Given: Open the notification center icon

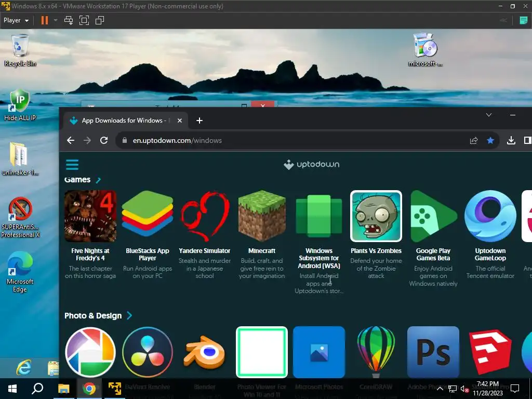Looking at the screenshot, I should (x=515, y=389).
